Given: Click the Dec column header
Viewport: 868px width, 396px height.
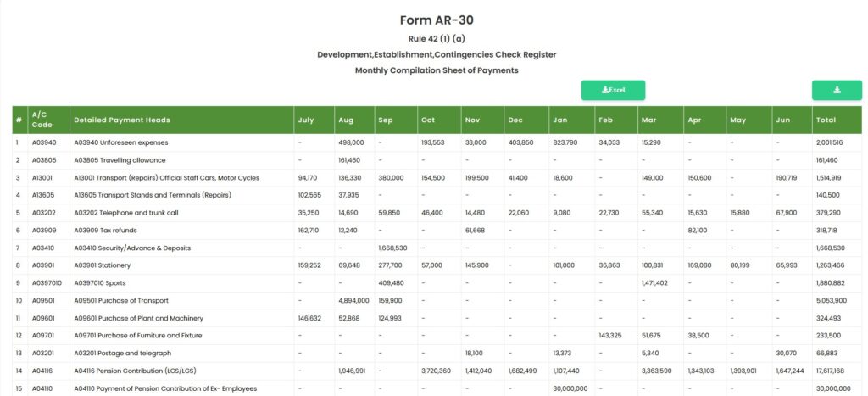Looking at the screenshot, I should click(526, 120).
